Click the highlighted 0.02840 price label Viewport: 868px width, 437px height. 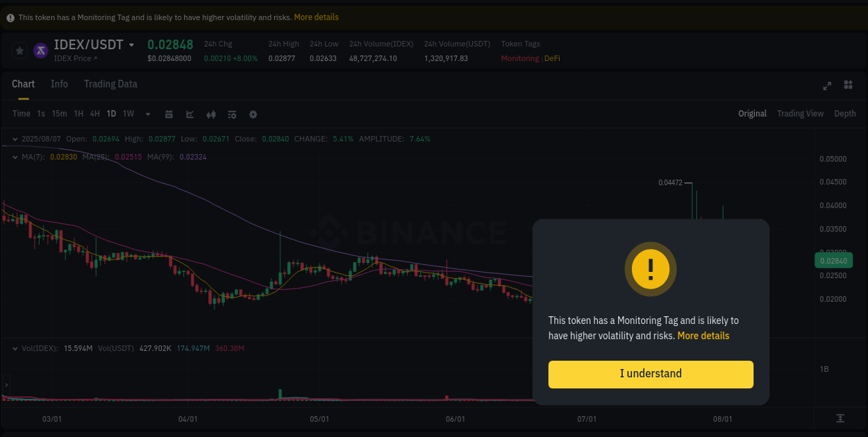click(833, 260)
